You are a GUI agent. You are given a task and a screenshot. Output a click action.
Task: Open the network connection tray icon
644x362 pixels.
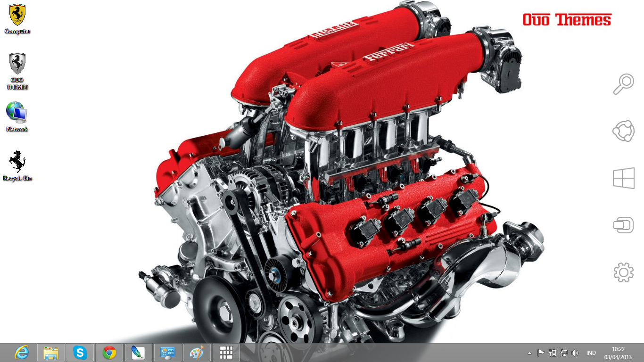(x=563, y=353)
